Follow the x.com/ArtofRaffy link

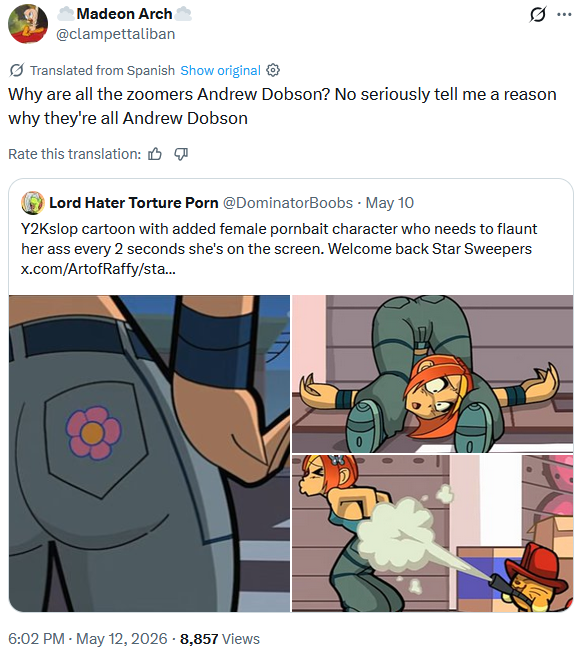click(98, 269)
